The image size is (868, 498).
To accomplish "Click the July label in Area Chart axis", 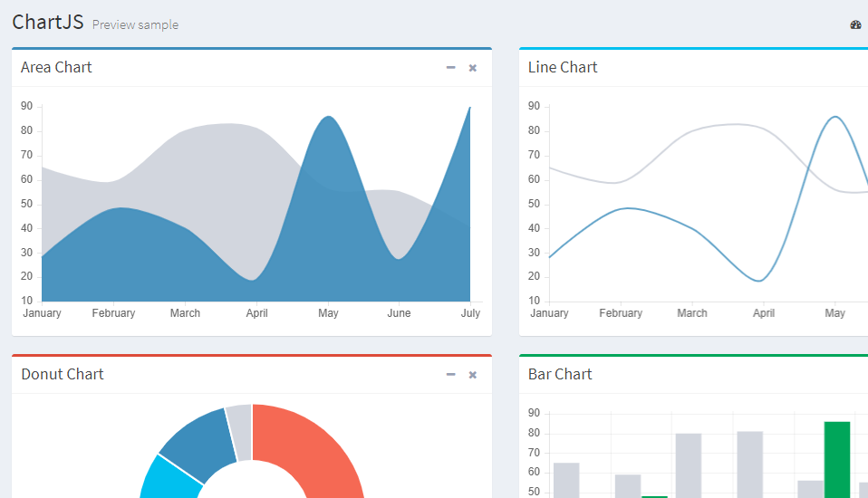I will 470,313.
